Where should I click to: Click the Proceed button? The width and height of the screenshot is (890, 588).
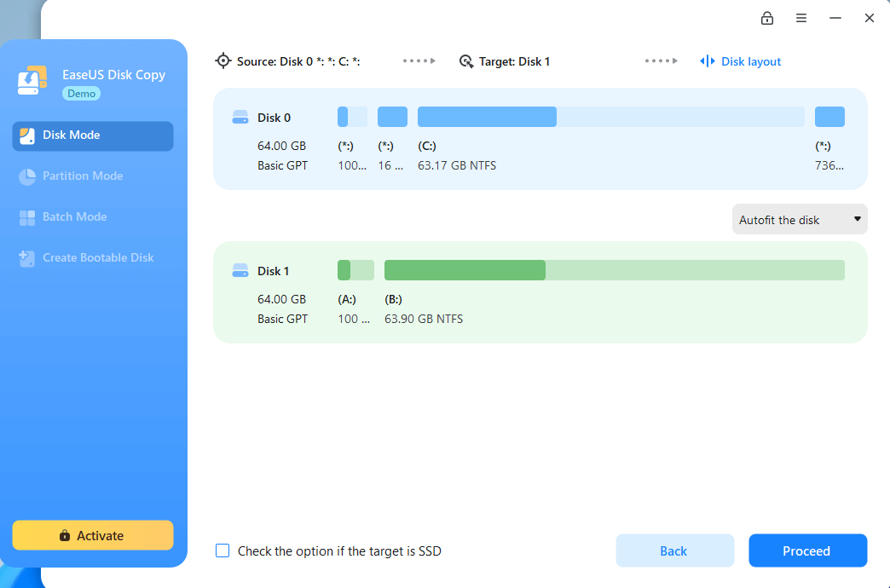pos(807,551)
